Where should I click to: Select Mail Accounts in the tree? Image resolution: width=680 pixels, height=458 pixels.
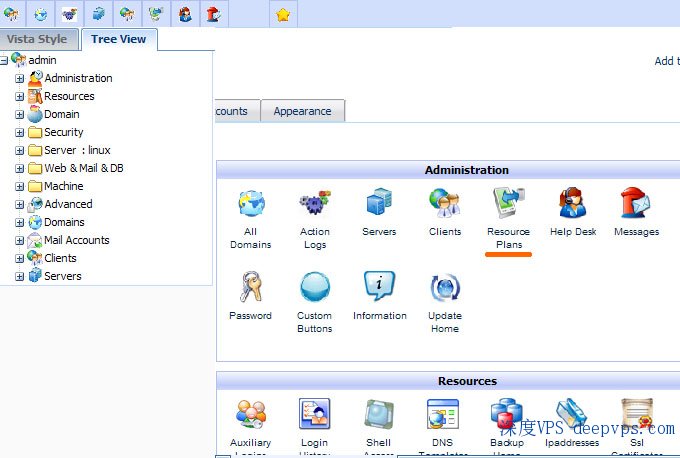point(76,240)
